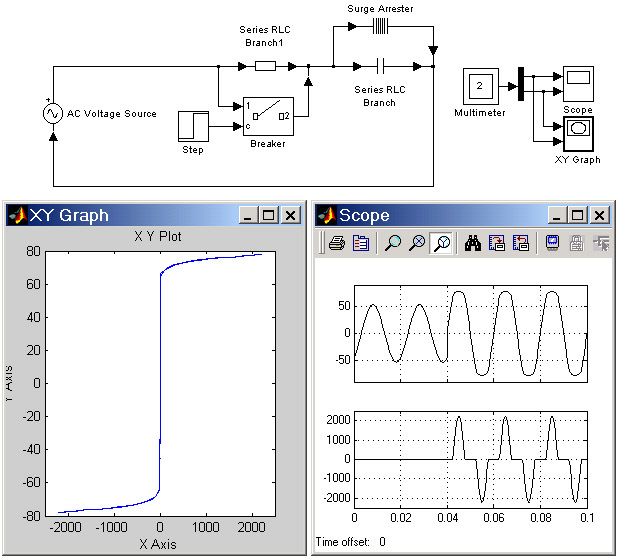The image size is (617, 558).
Task: Click Save current axes settings icon
Action: click(x=497, y=243)
